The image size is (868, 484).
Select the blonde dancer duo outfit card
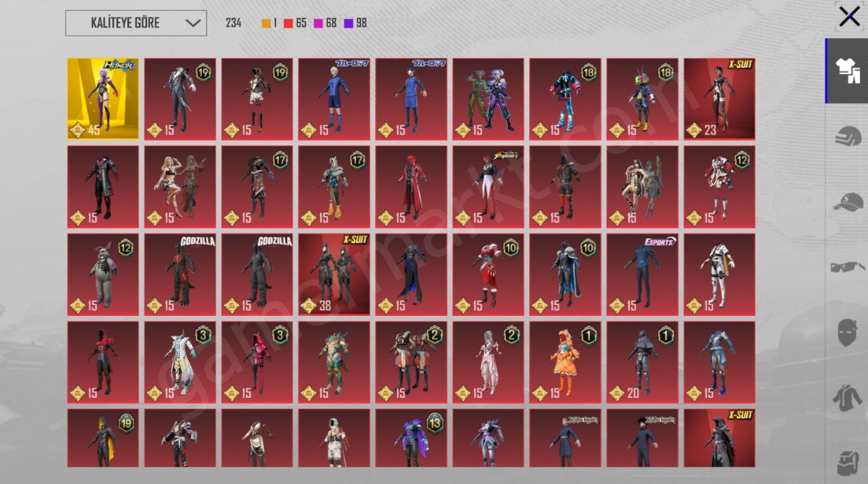pyautogui.click(x=180, y=187)
